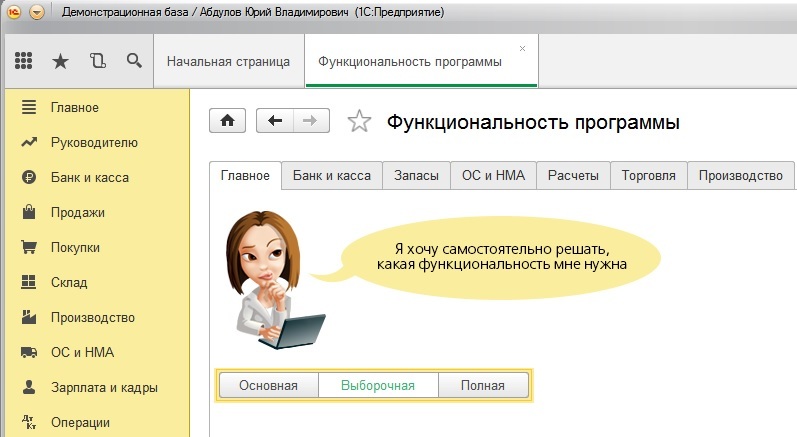Viewport: 797px width, 437px height.
Task: Add page to favorites star outline
Action: 358,122
